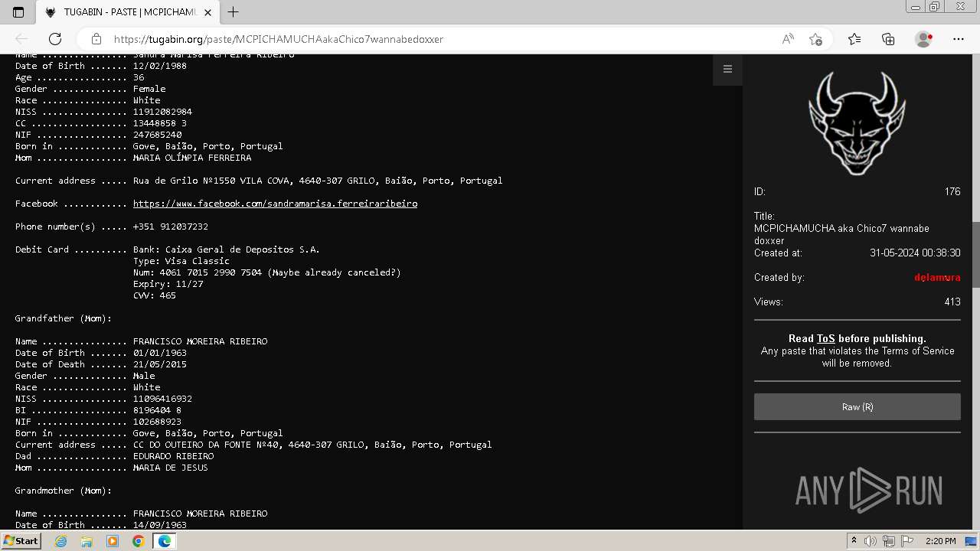
Task: Open the delamura author profile
Action: [937, 277]
